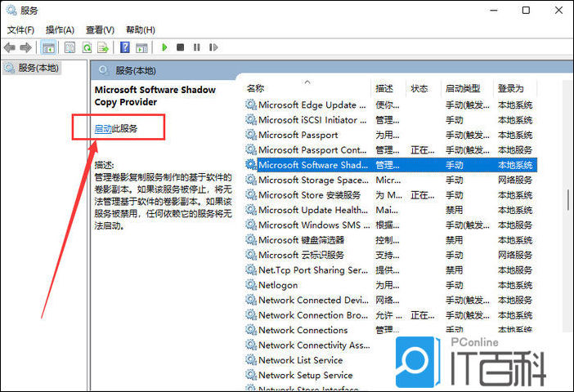Select Microsoft Edge Update service name

[x=312, y=105]
